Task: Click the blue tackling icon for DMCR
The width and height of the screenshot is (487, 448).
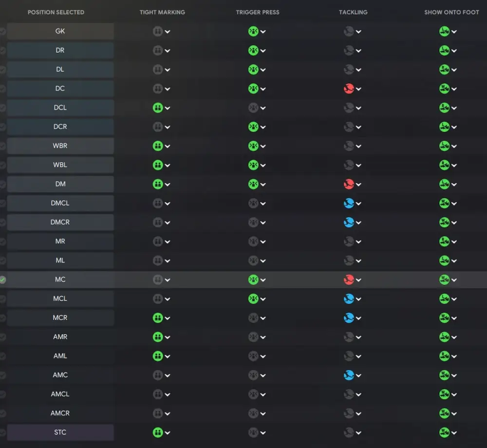Action: coord(349,222)
